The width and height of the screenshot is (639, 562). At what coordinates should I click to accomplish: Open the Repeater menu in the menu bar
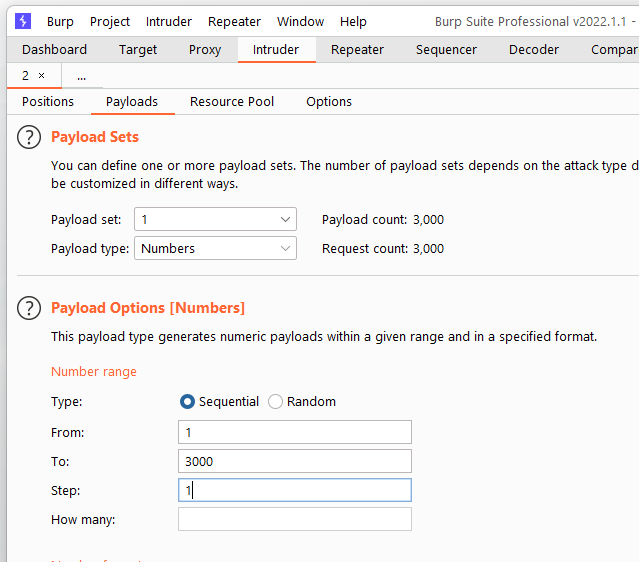click(234, 22)
